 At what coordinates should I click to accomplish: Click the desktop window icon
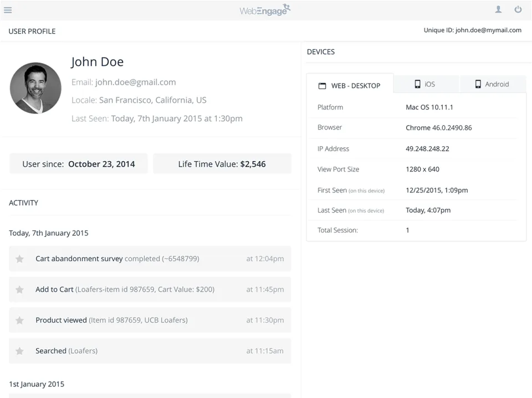[x=322, y=86]
